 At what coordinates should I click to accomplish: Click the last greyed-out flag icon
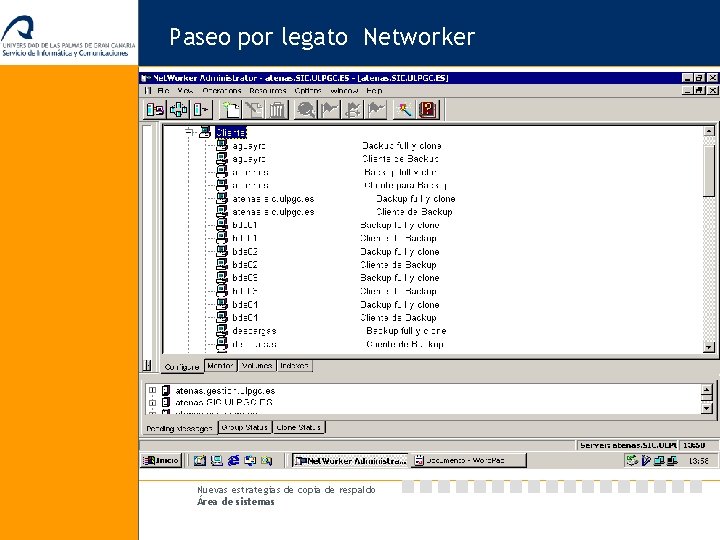(x=376, y=110)
